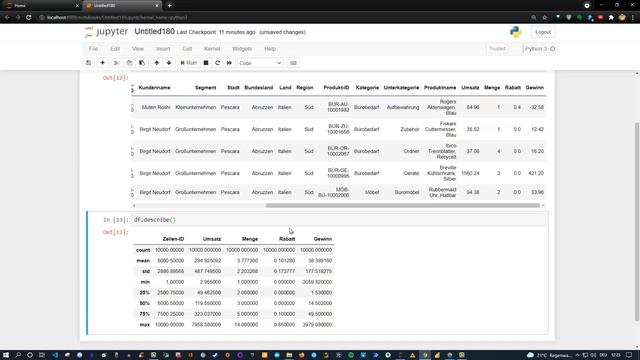The image size is (640, 360).
Task: Move selected cell up arrow
Action: pyautogui.click(x=157, y=63)
